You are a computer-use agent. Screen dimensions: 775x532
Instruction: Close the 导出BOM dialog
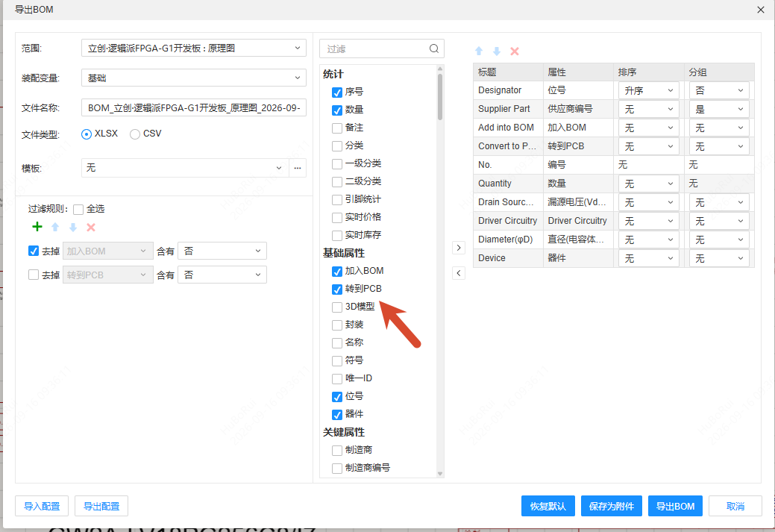[761, 10]
